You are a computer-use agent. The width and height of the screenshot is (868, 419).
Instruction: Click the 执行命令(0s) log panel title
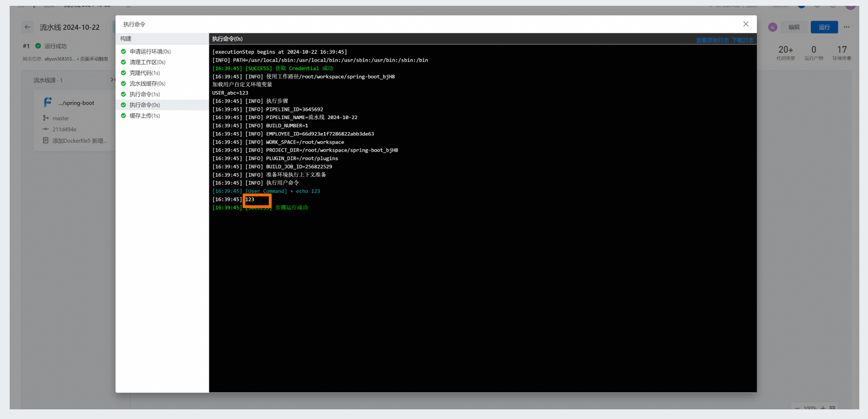tap(227, 39)
